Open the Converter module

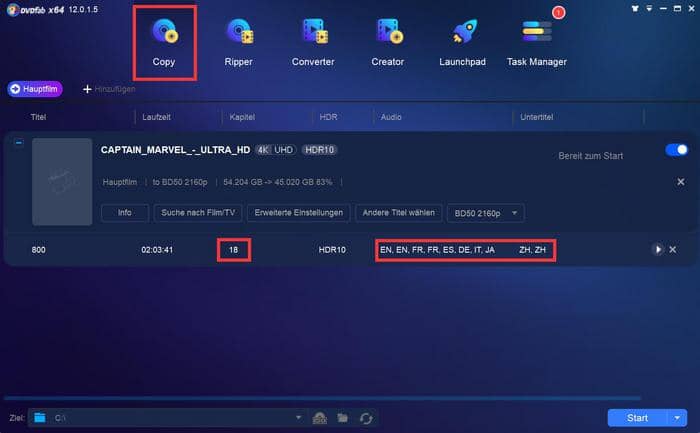[x=313, y=43]
